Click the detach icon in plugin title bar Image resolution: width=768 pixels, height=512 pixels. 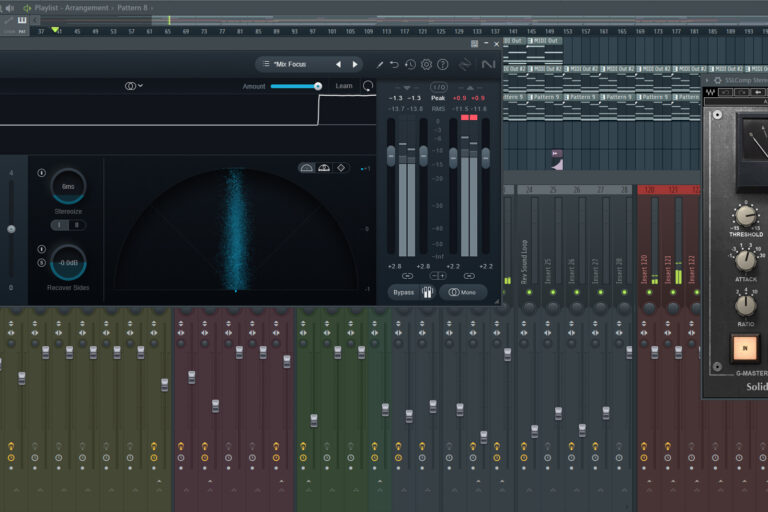point(474,44)
